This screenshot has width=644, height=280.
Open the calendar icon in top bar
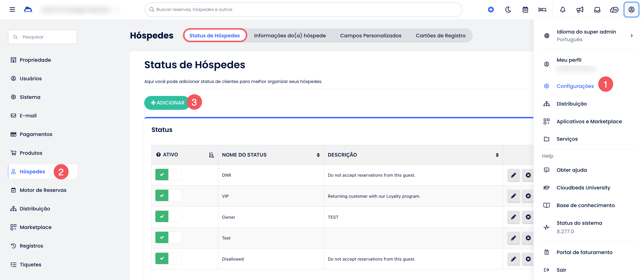(x=525, y=9)
